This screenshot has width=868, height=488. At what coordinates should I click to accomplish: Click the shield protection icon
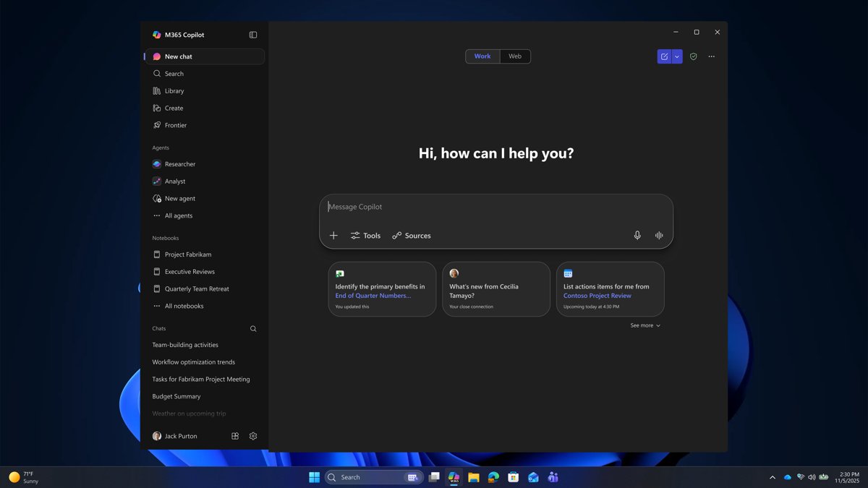coord(694,56)
